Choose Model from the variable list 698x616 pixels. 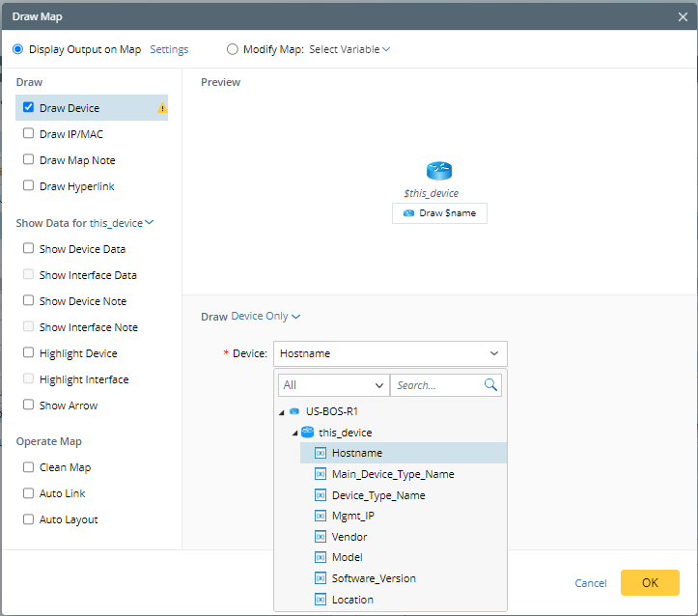coord(349,557)
